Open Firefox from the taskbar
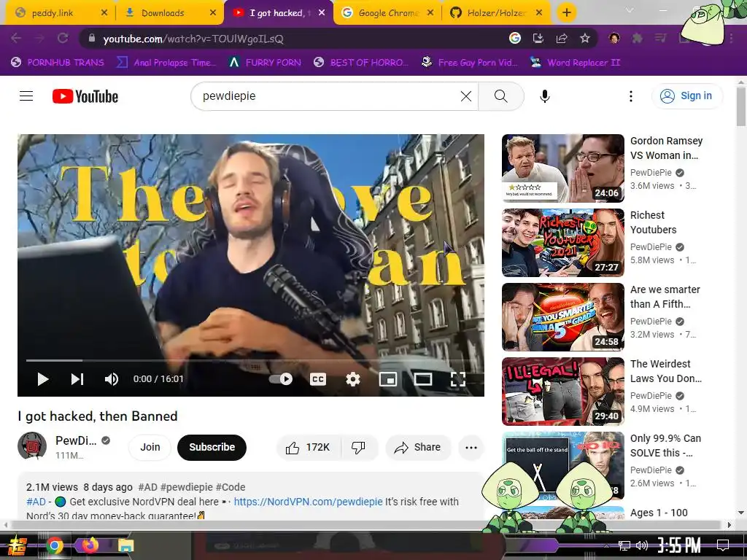Viewport: 747px width, 560px height. coord(90,545)
